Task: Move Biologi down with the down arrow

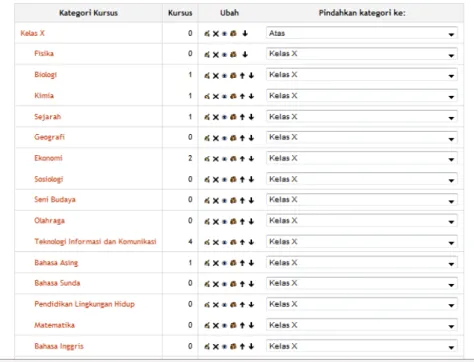Action: [x=251, y=76]
